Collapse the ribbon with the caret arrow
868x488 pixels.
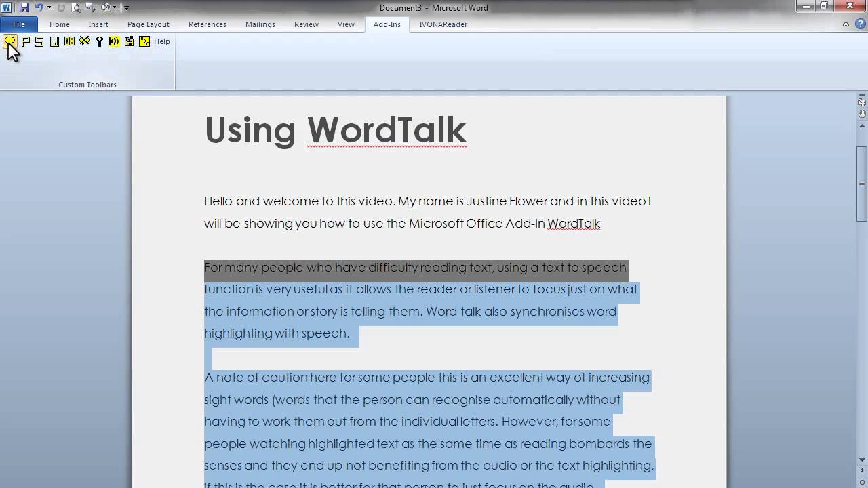click(846, 24)
